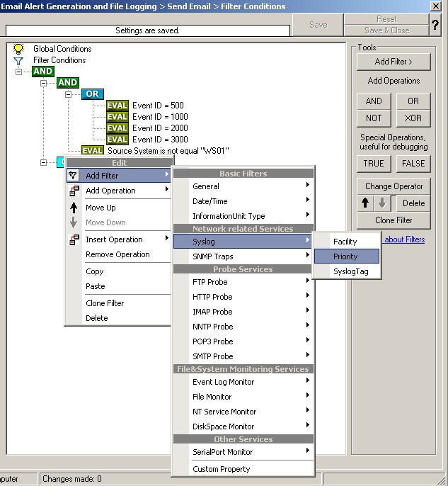
Task: Open the IMAP Probe submenu
Action: pyautogui.click(x=243, y=312)
